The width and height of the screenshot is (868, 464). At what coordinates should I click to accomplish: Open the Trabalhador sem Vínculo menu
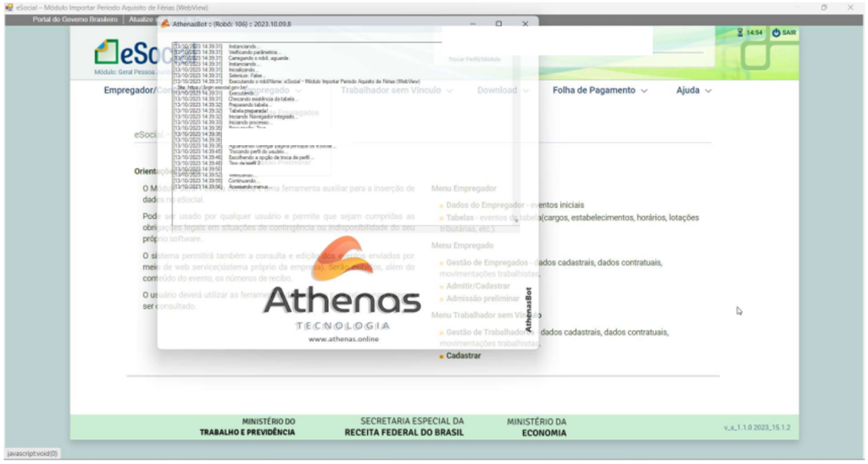pyautogui.click(x=397, y=90)
